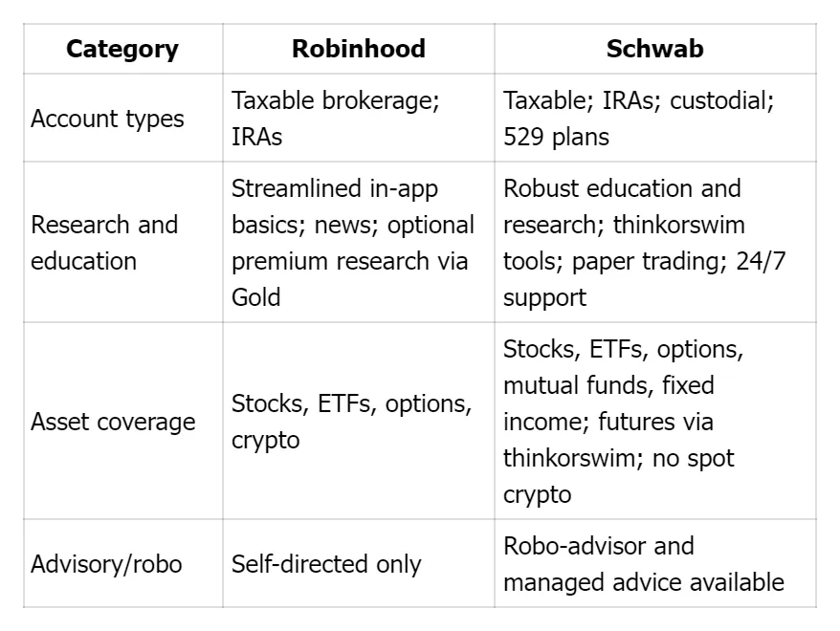The height and width of the screenshot is (631, 840).
Task: Select the Self-directed only cell
Action: (326, 564)
